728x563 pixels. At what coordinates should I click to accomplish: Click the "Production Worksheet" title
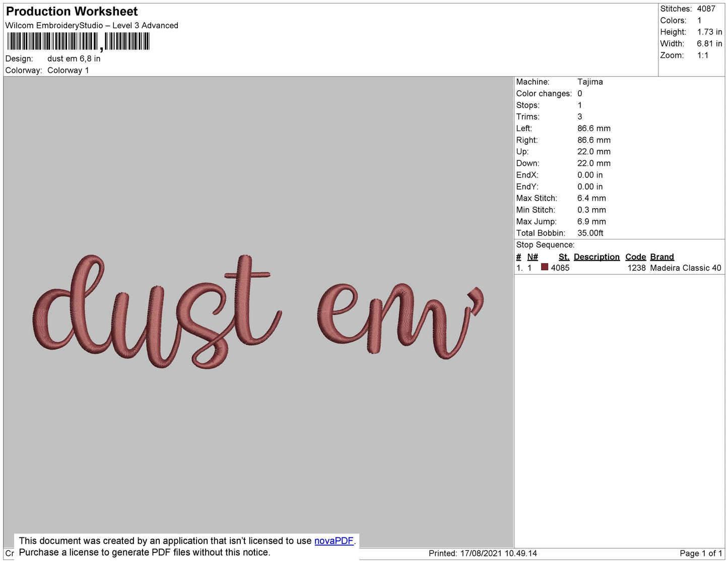72,12
